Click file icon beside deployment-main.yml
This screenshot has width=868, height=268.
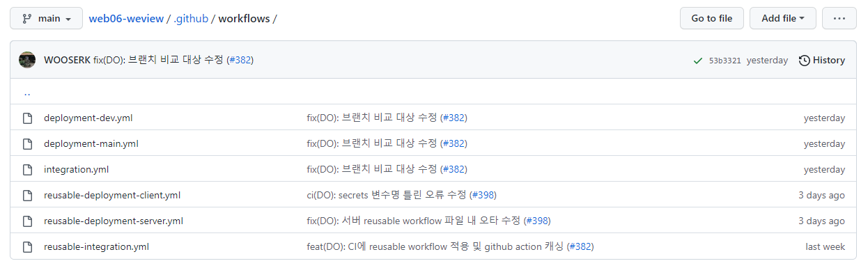tap(28, 143)
